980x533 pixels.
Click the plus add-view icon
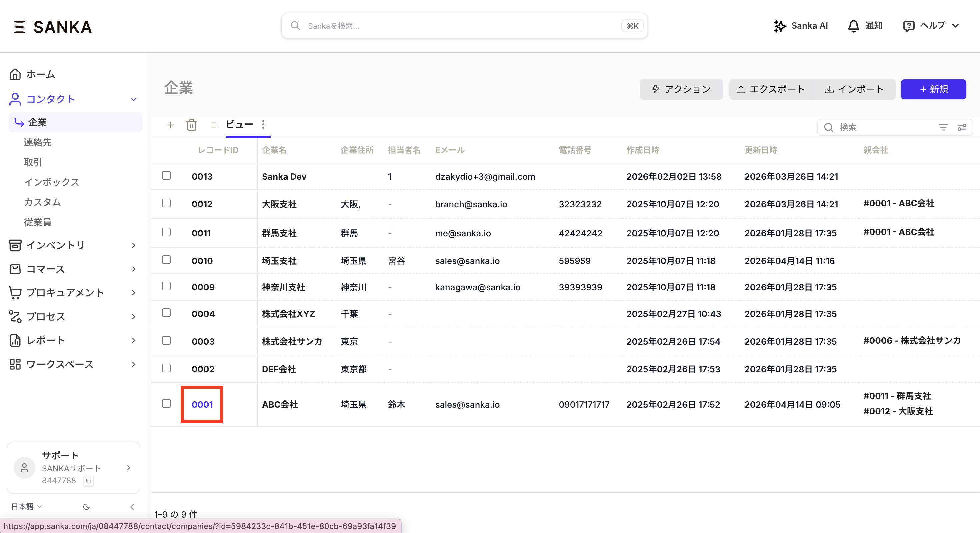pyautogui.click(x=170, y=125)
